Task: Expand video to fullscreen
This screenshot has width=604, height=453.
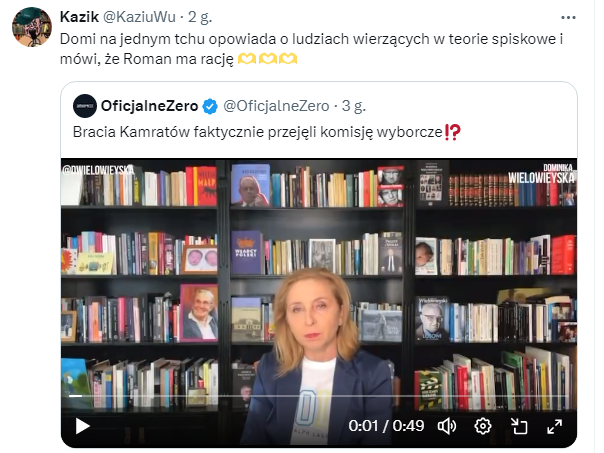Action: point(555,426)
